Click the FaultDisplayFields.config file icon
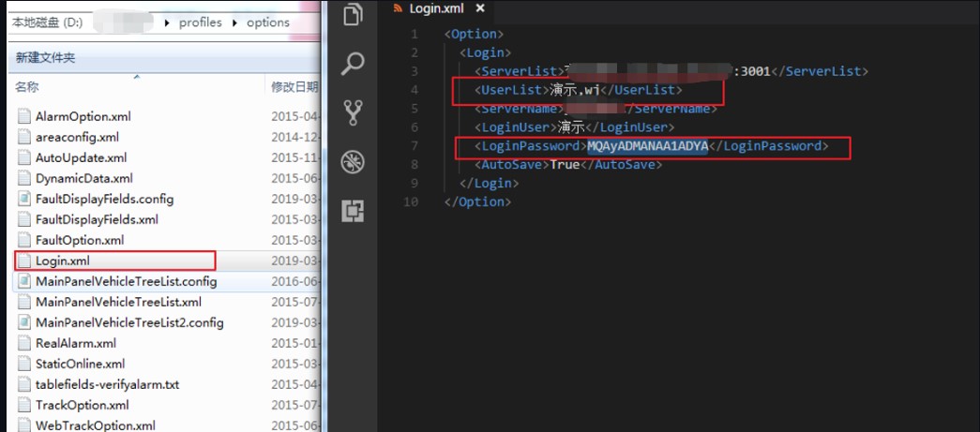Screen dimensions: 980x432 24,200
